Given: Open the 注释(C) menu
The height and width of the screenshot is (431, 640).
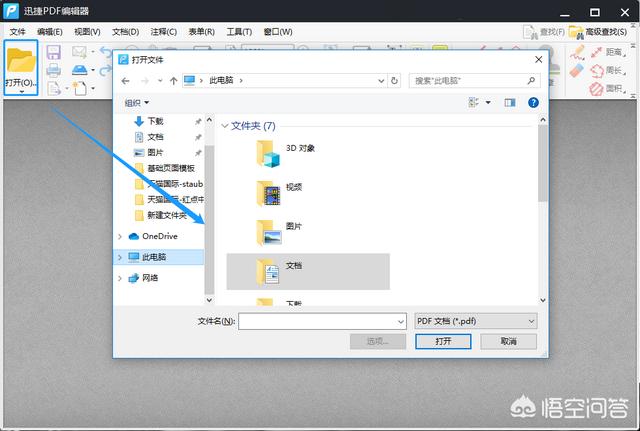Looking at the screenshot, I should coord(164,32).
